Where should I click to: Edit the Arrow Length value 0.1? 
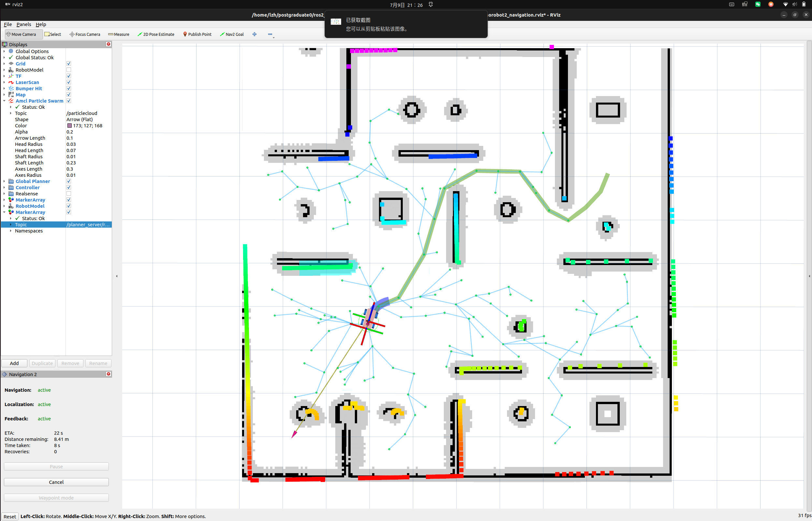89,138
